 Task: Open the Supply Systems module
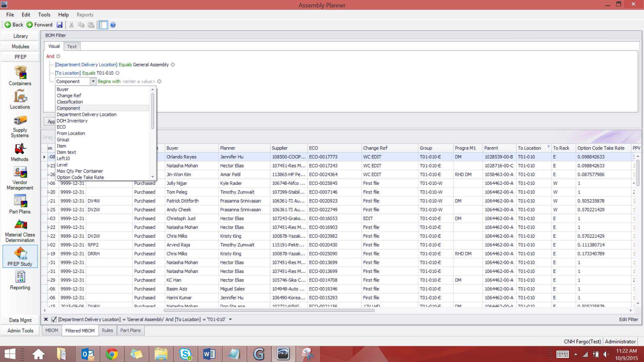coord(20,126)
